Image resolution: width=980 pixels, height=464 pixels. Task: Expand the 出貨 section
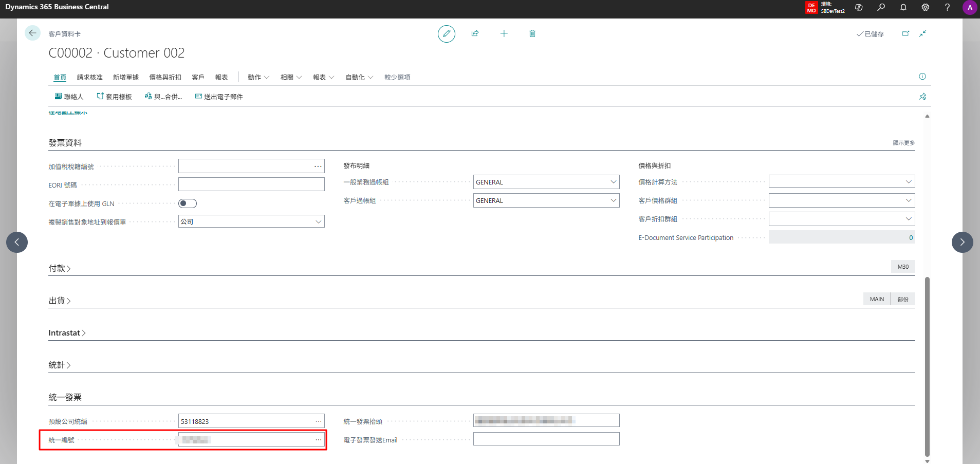tap(60, 301)
